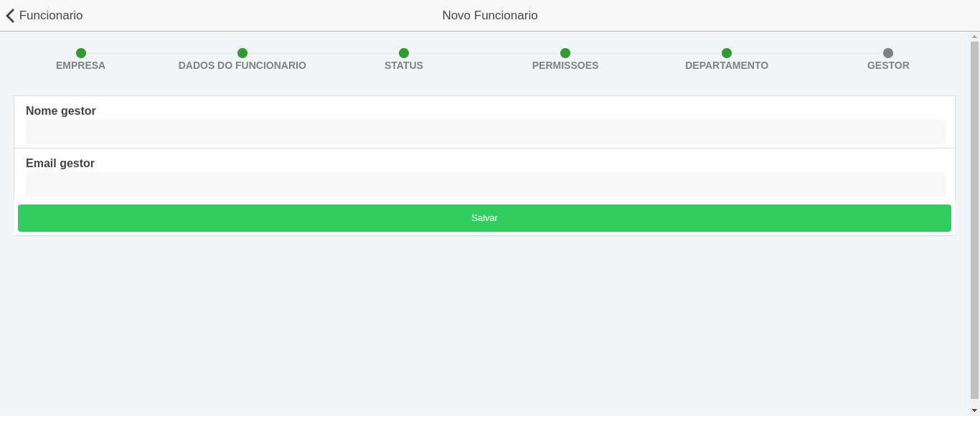Viewport: 980px width, 447px height.
Task: Click the scrollbar up arrow
Action: pyautogui.click(x=974, y=37)
